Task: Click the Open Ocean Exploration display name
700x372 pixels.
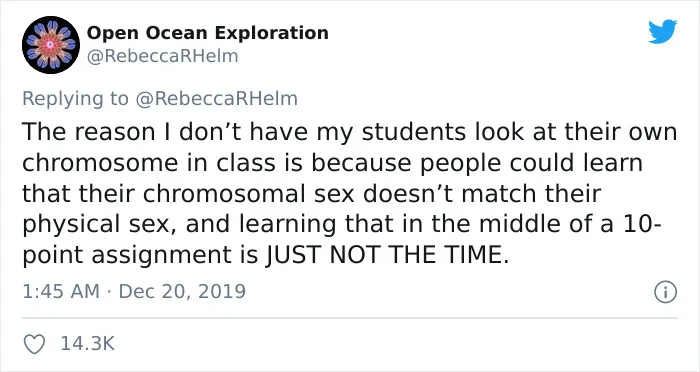Action: pyautogui.click(x=208, y=33)
